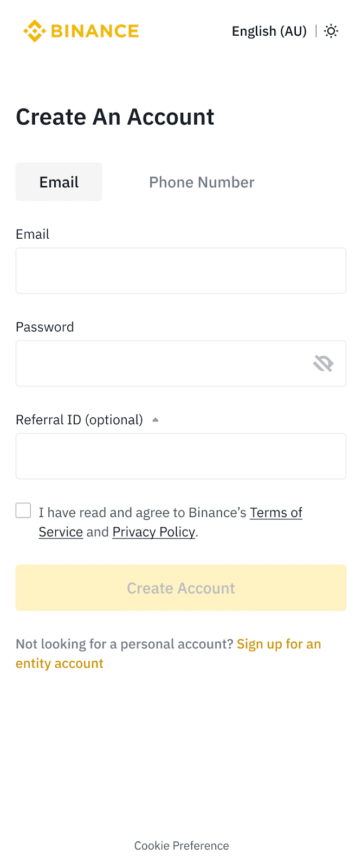362x868 pixels.
Task: Open the English (AU) language selector
Action: coord(269,31)
